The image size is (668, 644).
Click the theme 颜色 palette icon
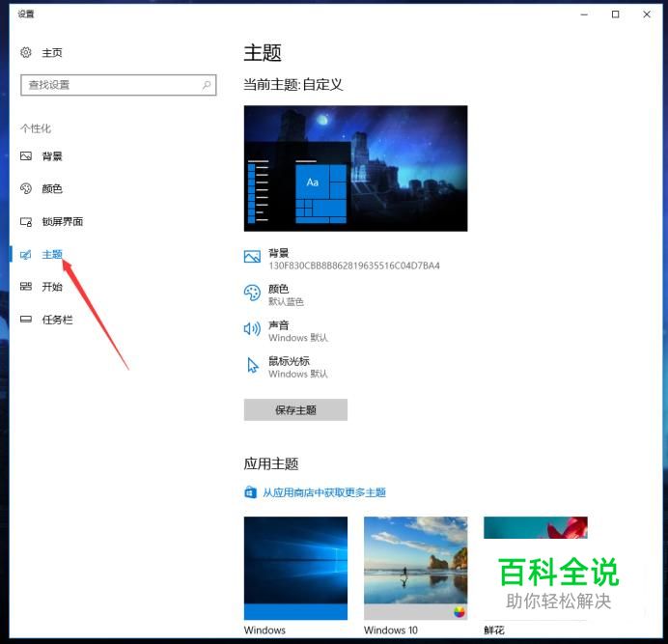(x=252, y=293)
